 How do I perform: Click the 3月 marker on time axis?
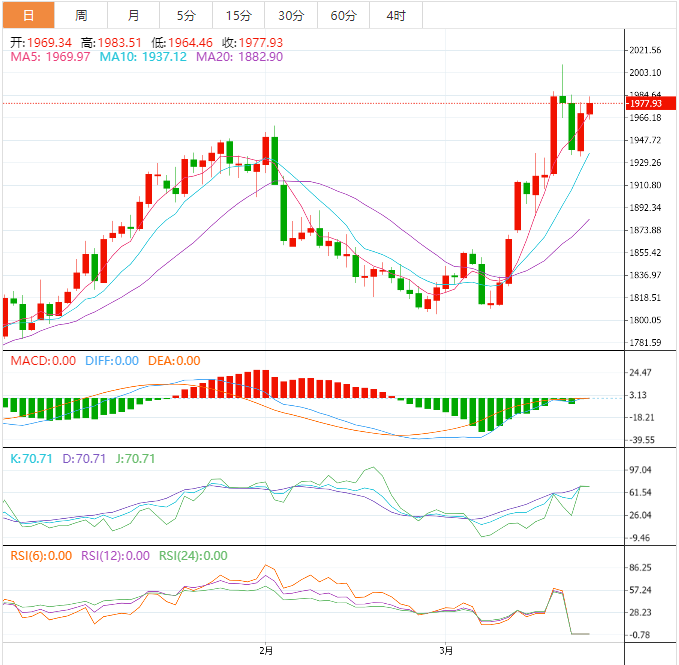tap(446, 649)
